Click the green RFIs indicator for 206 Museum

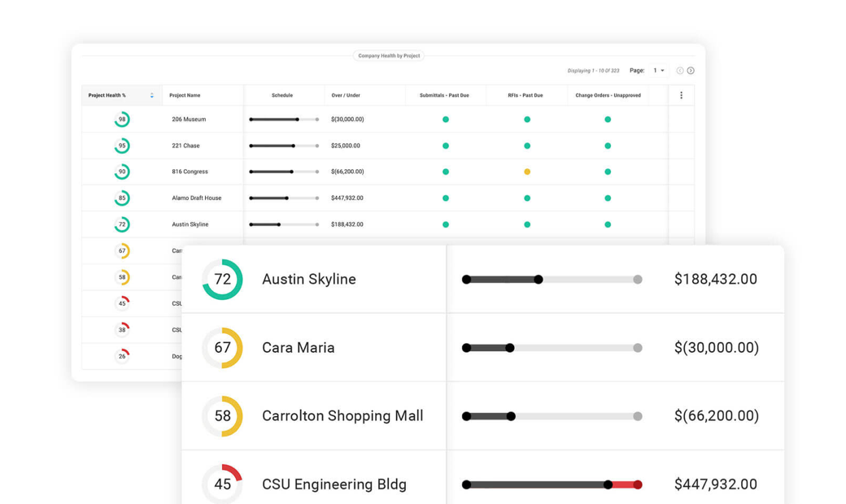(526, 119)
